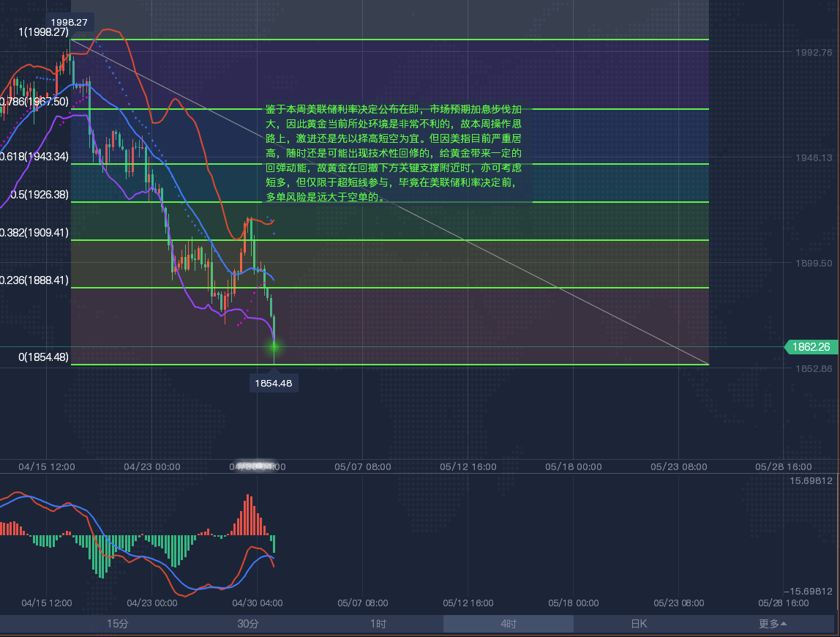840x637 pixels.
Task: Click the highlighted 04/30 date marker on time axis
Action: point(257,466)
